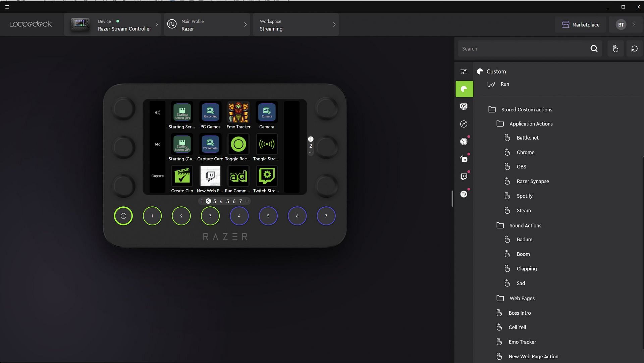Open the Marketplace panel
The width and height of the screenshot is (644, 363).
tap(580, 24)
